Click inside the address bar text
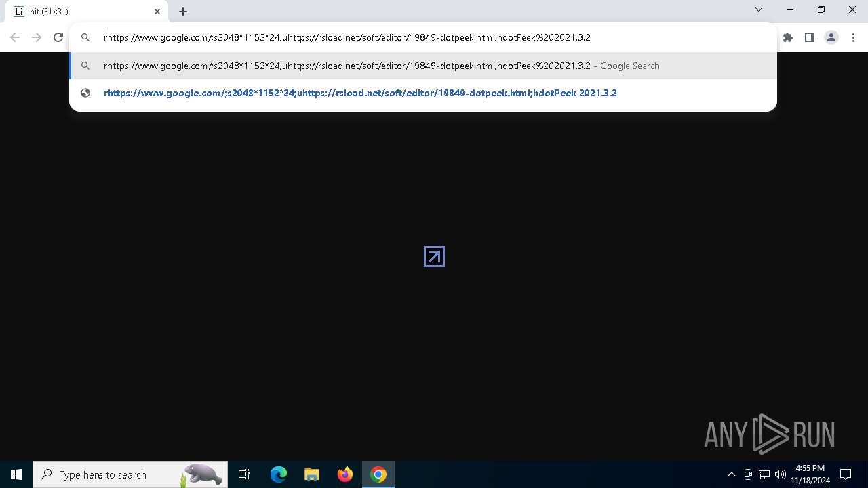 point(347,37)
